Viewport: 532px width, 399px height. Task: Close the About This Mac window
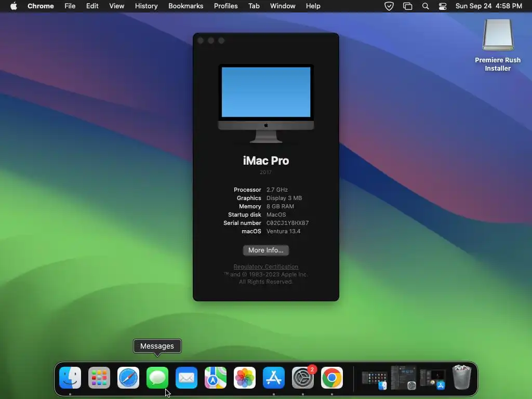(x=201, y=41)
